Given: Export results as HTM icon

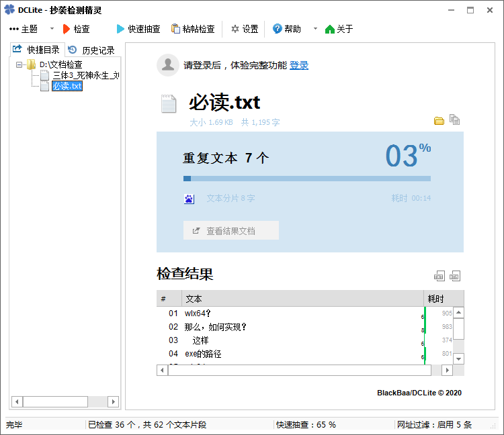Looking at the screenshot, I should (x=455, y=276).
